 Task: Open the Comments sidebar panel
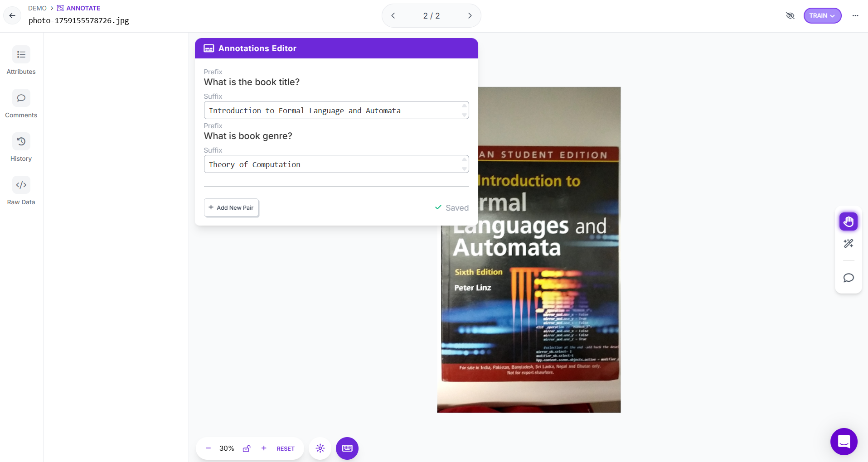[x=21, y=104]
